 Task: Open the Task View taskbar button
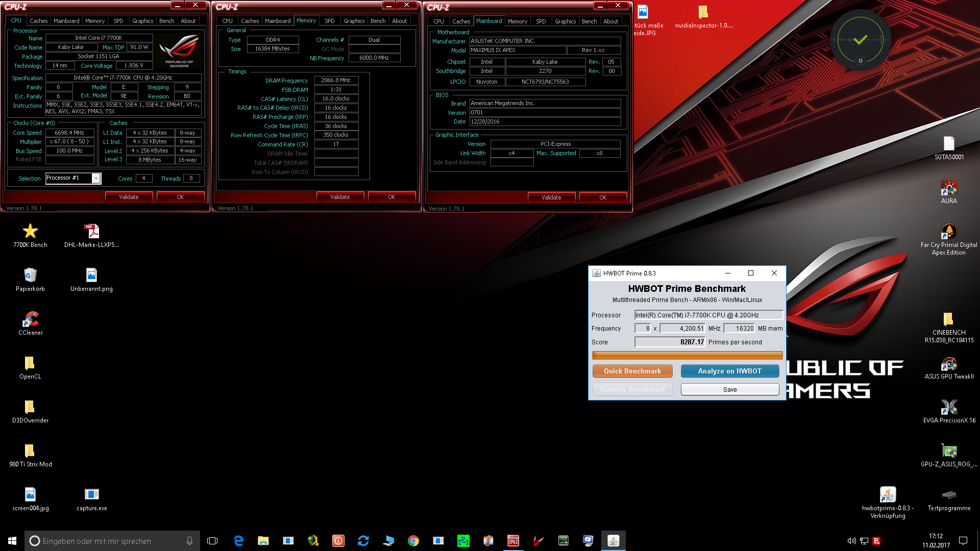pyautogui.click(x=212, y=540)
